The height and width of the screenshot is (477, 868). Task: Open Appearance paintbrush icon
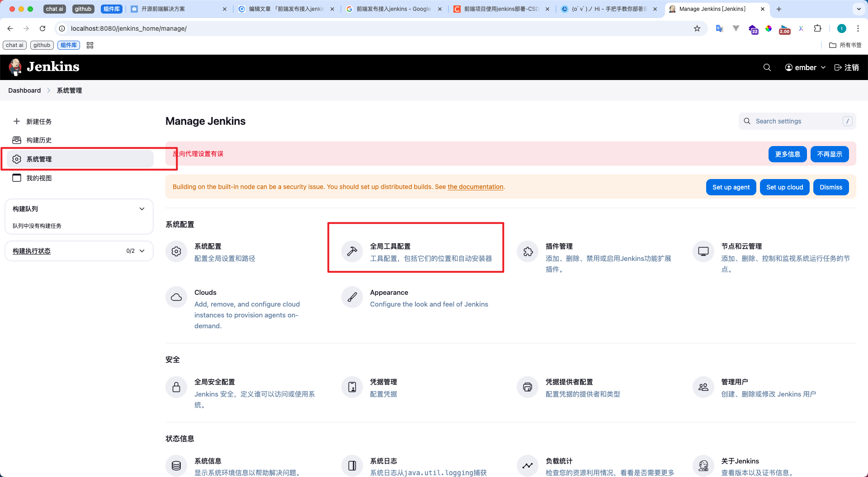coord(352,297)
